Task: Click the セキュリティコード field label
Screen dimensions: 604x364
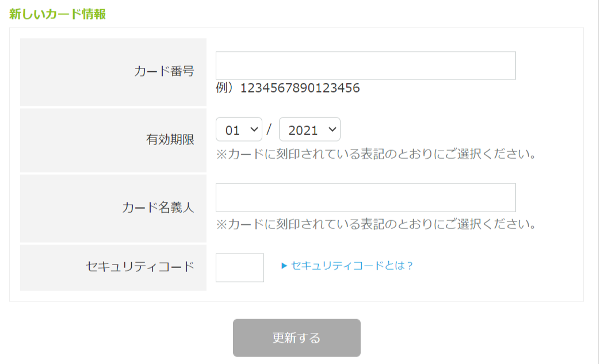Action: point(140,267)
